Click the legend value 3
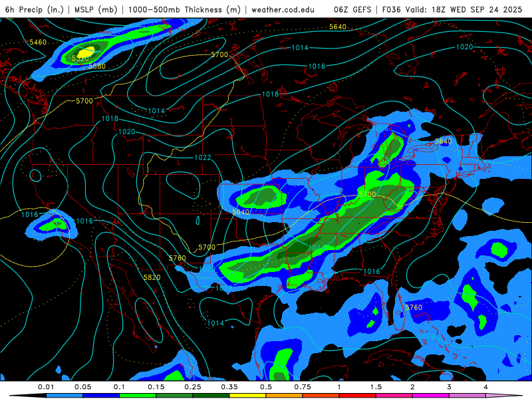The height and width of the screenshot is (399, 532). click(x=450, y=387)
